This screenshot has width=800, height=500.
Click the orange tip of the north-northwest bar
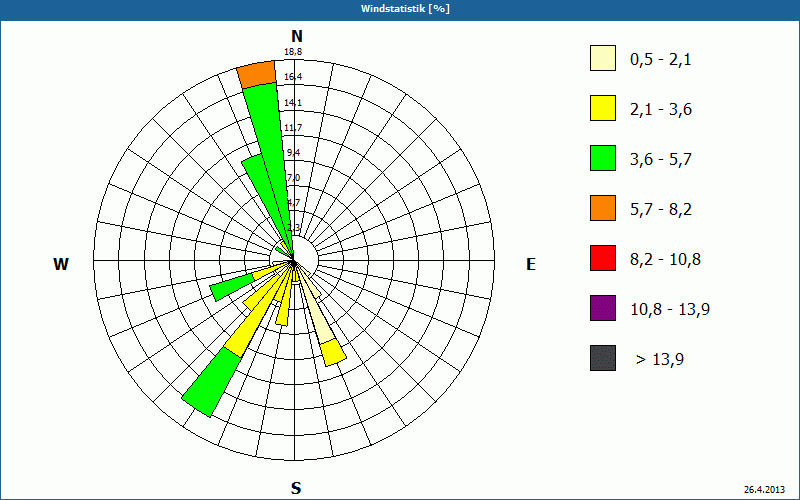point(257,74)
